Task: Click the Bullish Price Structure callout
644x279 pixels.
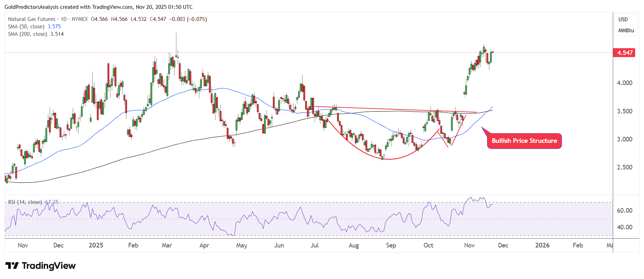Action: point(524,141)
